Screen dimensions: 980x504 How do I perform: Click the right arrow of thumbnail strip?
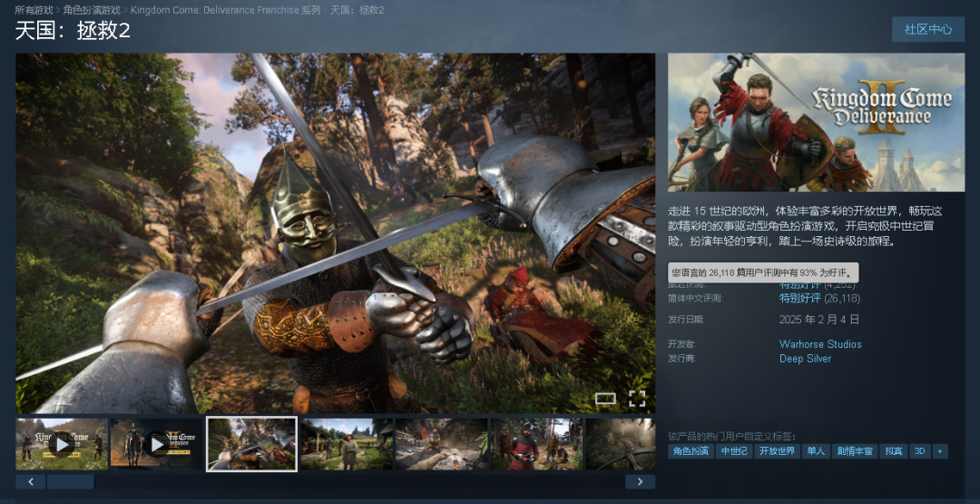click(x=640, y=481)
